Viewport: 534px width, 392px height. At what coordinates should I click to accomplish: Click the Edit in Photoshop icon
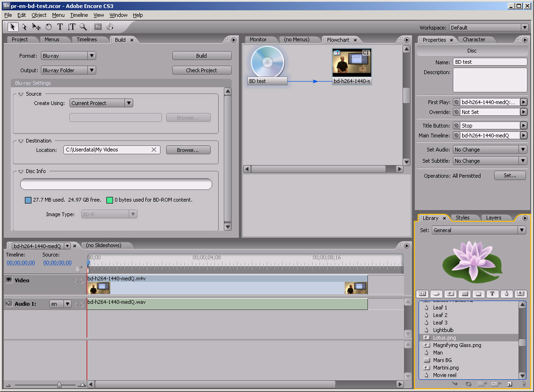(98, 27)
